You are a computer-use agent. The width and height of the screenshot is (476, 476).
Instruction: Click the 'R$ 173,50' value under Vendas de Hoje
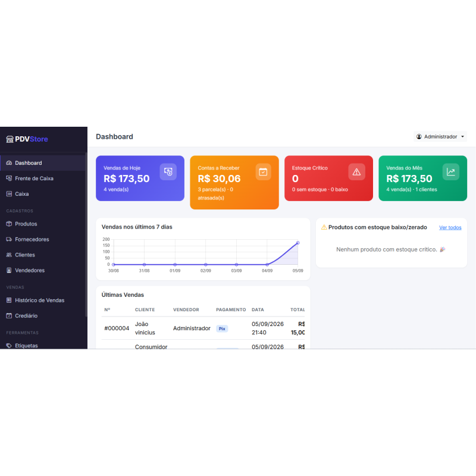127,179
